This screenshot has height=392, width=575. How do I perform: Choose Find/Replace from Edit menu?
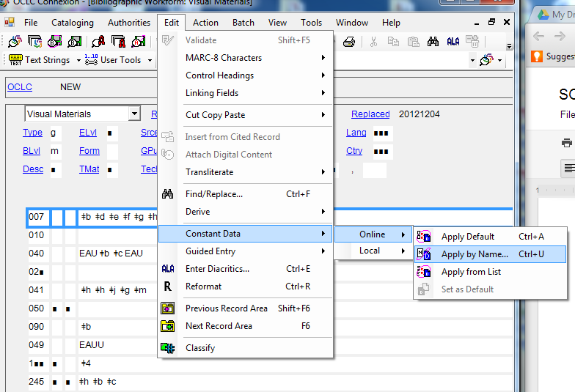[x=246, y=193]
